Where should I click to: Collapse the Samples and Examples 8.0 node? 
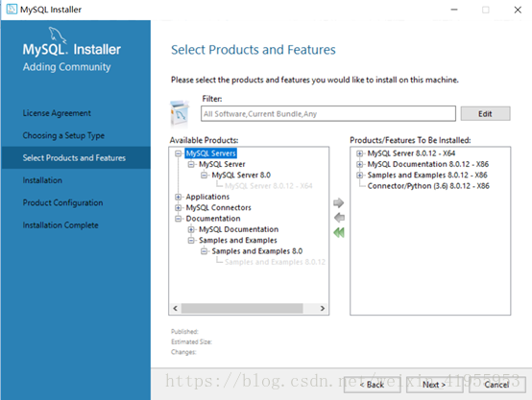204,251
